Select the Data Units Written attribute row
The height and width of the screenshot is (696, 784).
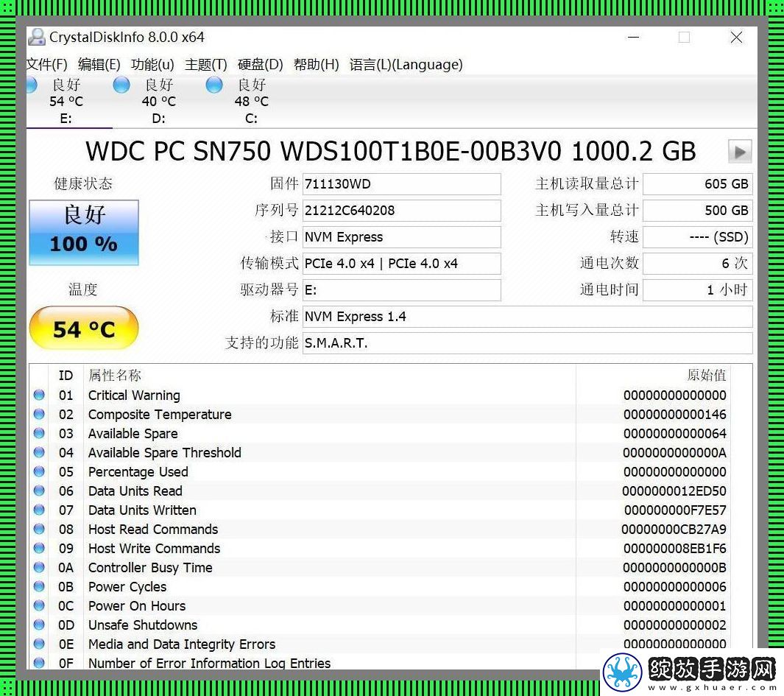coord(380,510)
